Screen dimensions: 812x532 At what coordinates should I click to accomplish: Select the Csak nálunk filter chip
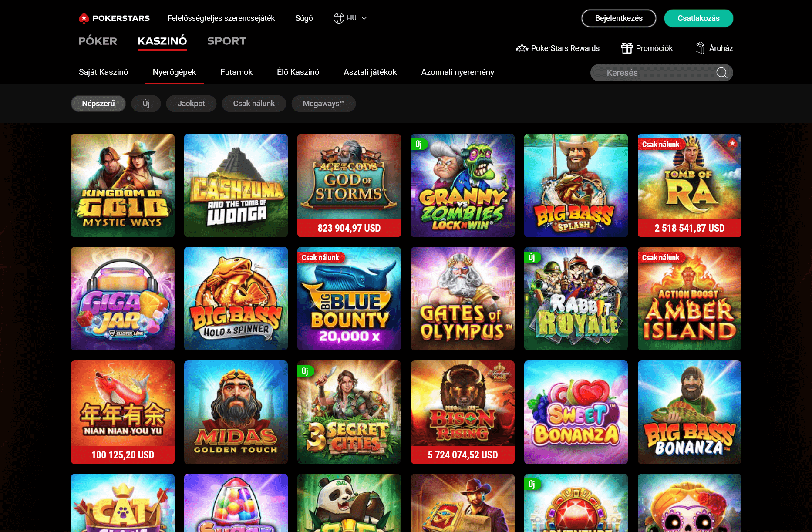point(254,104)
